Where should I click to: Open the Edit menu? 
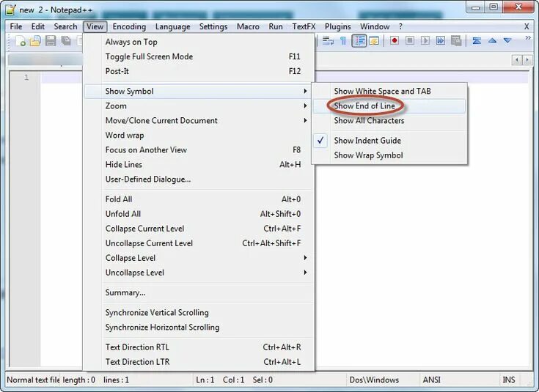click(x=38, y=26)
